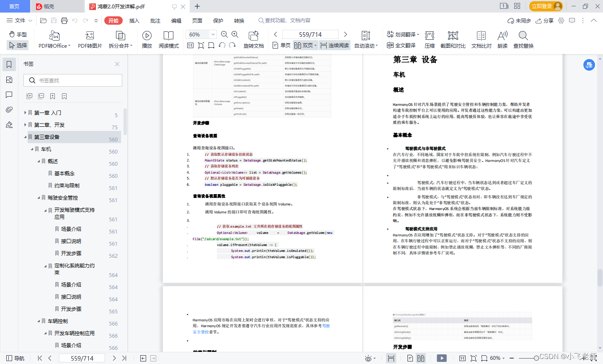Screen dimensions: 603x364
Task: Toggle the 导航 navigation pane in status bar
Action: (15, 358)
